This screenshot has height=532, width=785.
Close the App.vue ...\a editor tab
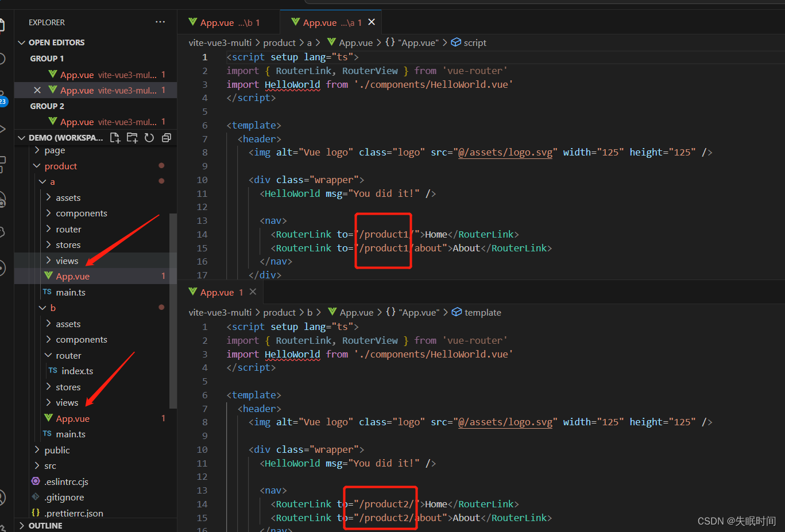click(372, 22)
